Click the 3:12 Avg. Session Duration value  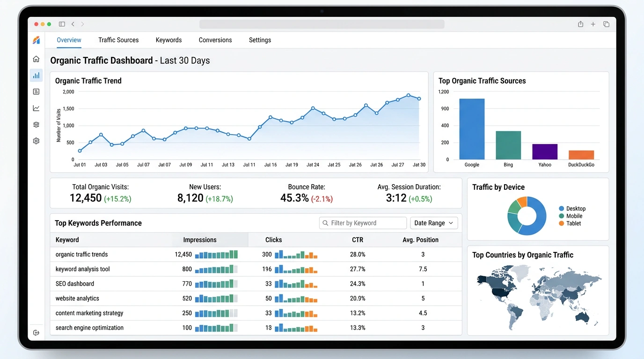[396, 198]
